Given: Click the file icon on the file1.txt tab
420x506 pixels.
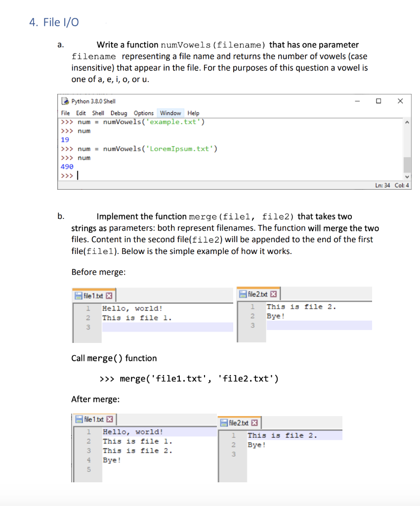Looking at the screenshot, I should tap(79, 294).
